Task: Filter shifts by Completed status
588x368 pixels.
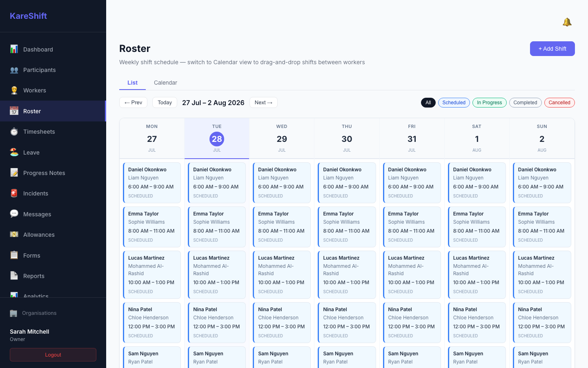Action: tap(525, 103)
